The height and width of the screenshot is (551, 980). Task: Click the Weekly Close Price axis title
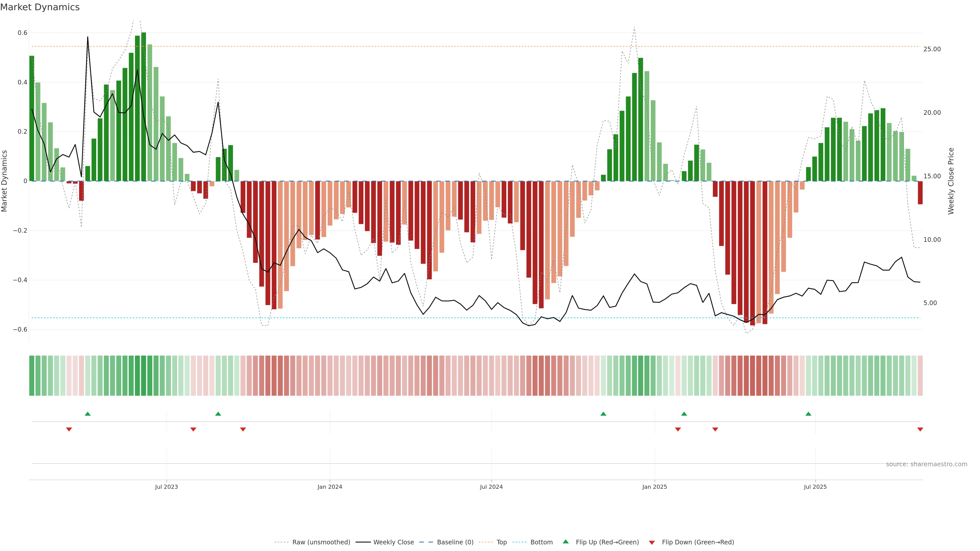pyautogui.click(x=951, y=181)
